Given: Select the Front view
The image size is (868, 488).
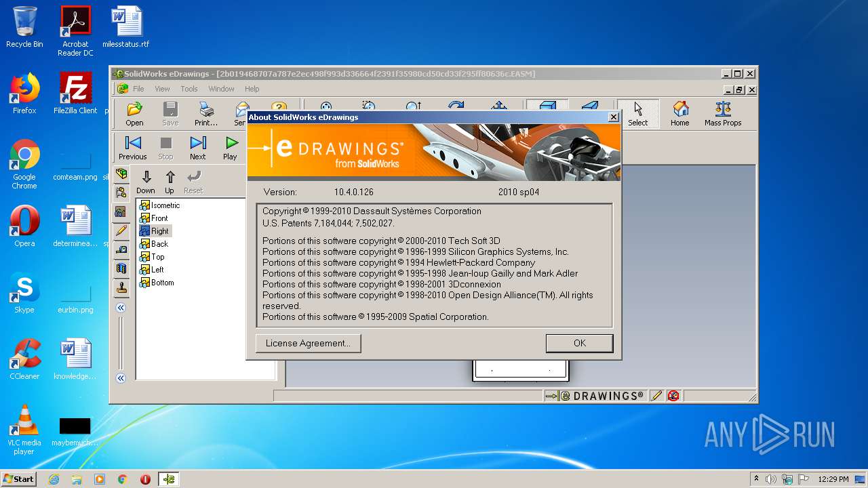Looking at the screenshot, I should tap(154, 218).
